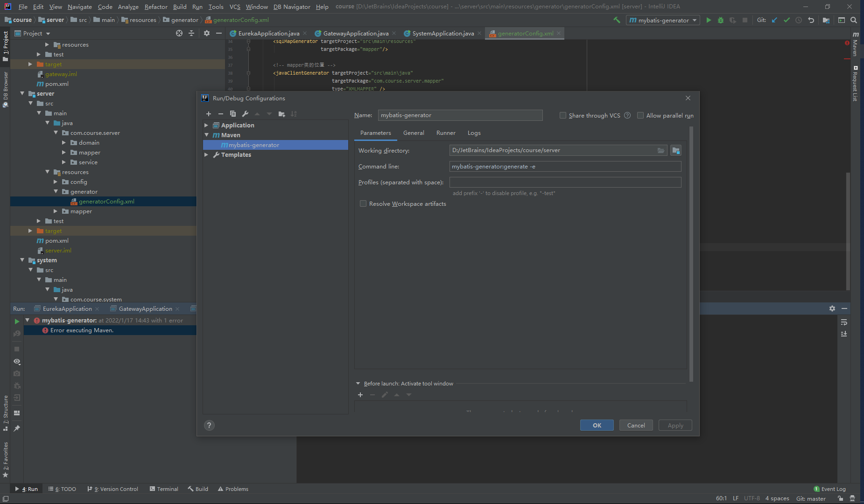Switch to the Runner tab
This screenshot has height=504, width=864.
click(446, 133)
